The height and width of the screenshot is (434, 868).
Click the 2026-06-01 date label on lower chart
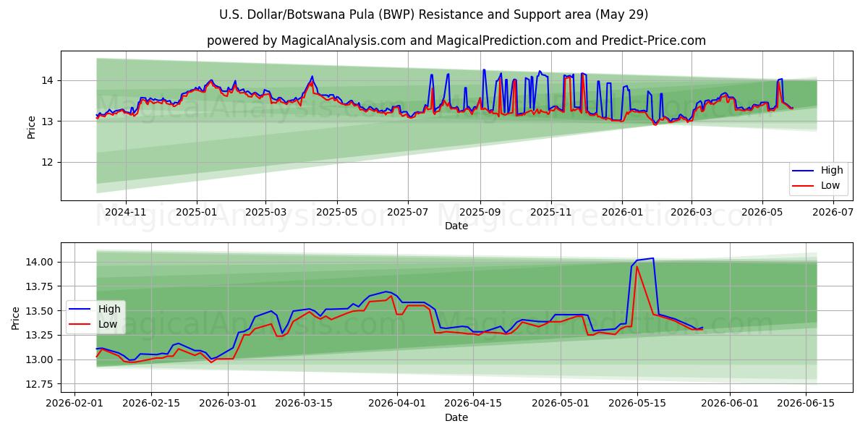[x=730, y=404]
